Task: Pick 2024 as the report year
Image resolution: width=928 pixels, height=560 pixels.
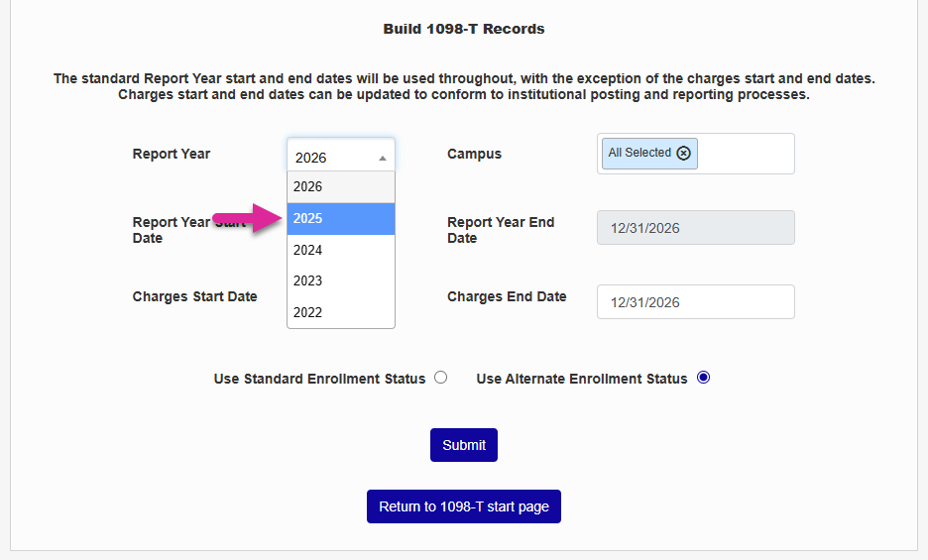Action: (340, 250)
